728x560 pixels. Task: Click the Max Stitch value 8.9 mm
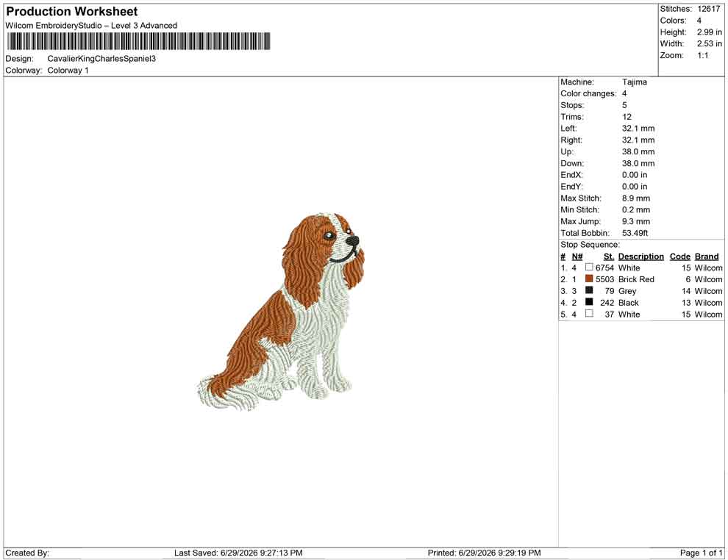click(x=636, y=198)
